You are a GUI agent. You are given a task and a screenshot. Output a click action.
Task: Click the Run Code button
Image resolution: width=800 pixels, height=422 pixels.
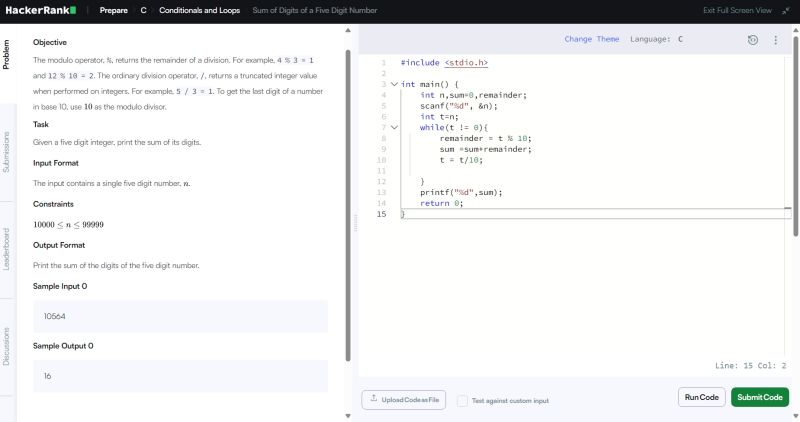(702, 397)
